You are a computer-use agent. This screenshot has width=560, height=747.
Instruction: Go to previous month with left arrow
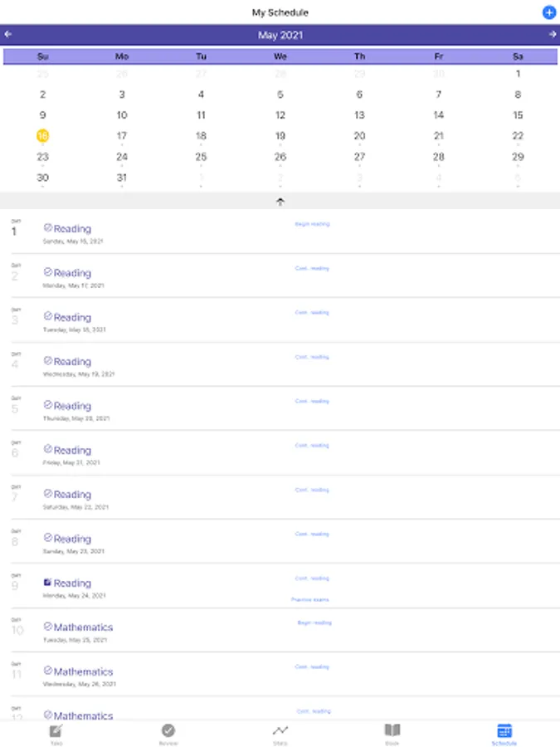[7, 34]
